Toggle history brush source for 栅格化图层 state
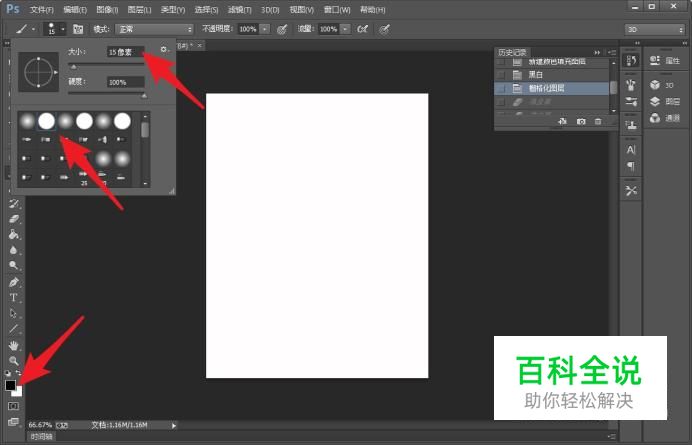Screen dimensions: 692x445 click(x=501, y=88)
